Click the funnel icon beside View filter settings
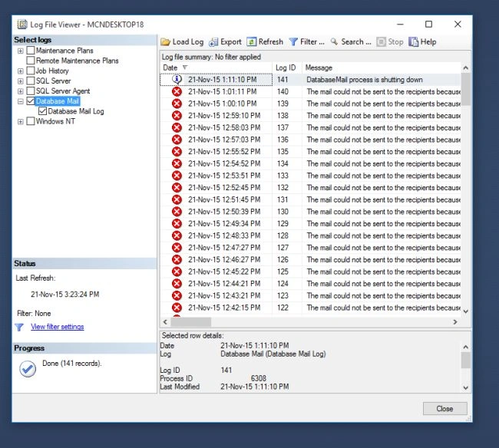This screenshot has height=448, width=499. [19, 327]
